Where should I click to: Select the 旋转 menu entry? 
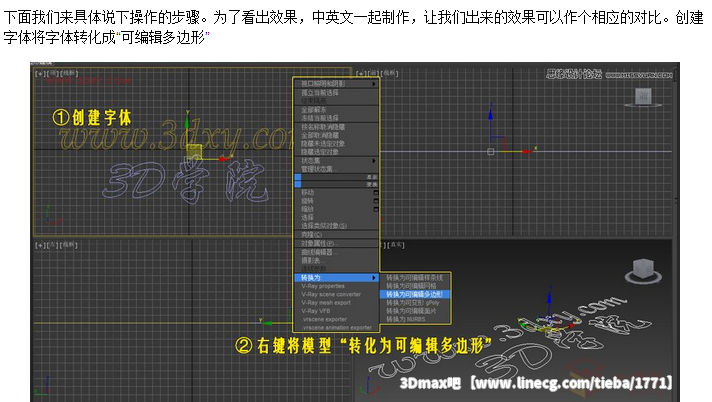coord(336,201)
